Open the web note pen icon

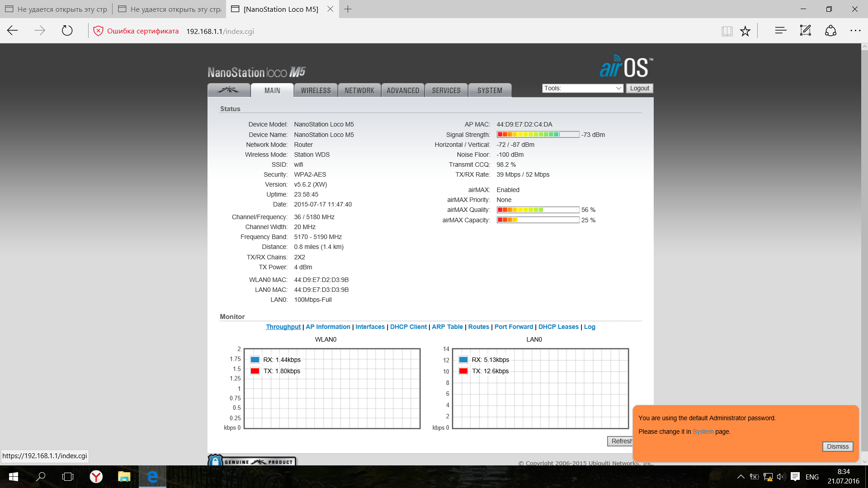tap(806, 31)
